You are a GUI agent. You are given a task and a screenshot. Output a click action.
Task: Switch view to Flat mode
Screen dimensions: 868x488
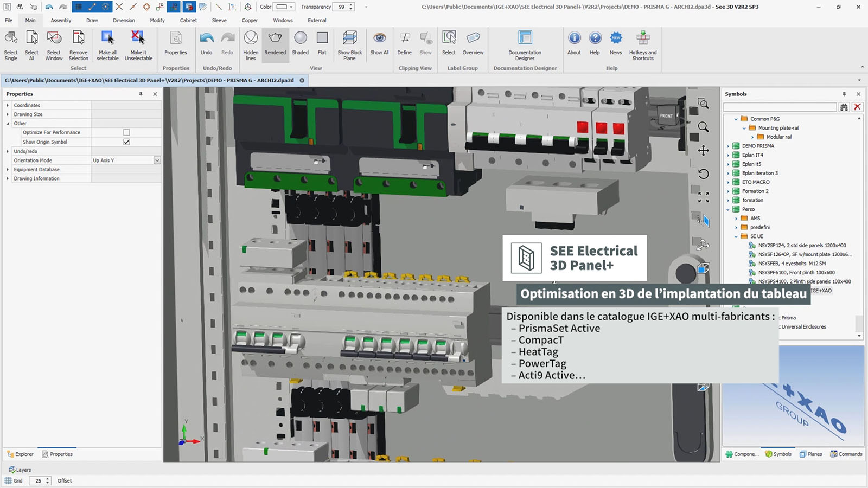point(322,43)
